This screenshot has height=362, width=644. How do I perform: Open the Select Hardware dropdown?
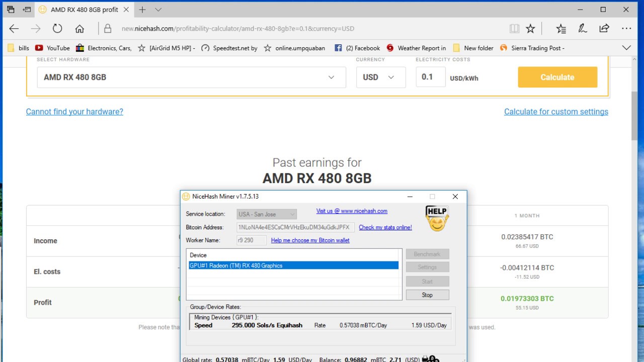pyautogui.click(x=191, y=77)
